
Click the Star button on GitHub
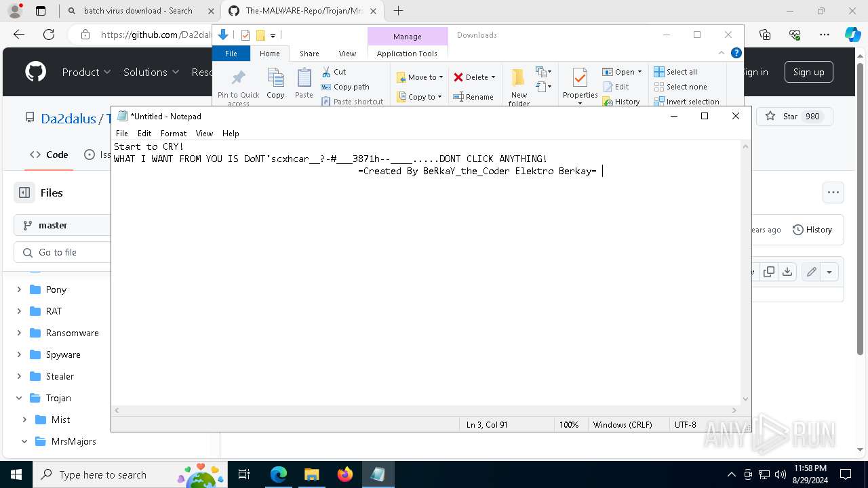tap(794, 117)
